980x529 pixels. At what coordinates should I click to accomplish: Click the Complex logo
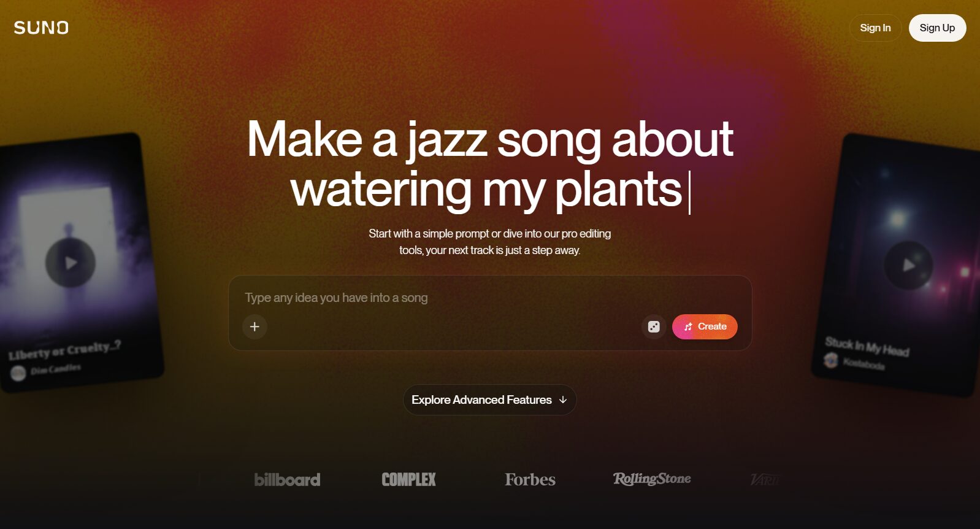coord(408,479)
